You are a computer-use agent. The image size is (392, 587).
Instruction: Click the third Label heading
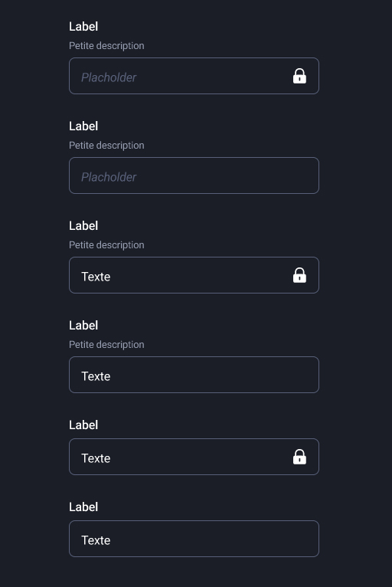point(83,226)
